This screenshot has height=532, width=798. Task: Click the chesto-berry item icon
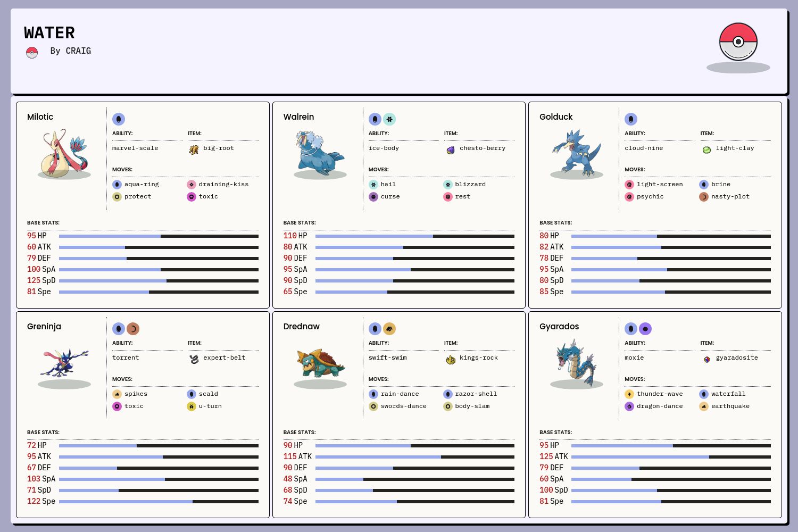coord(451,150)
